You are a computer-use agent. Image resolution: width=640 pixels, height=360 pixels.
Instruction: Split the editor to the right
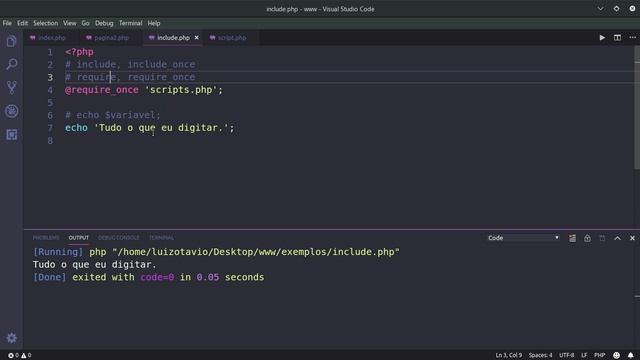tap(617, 38)
